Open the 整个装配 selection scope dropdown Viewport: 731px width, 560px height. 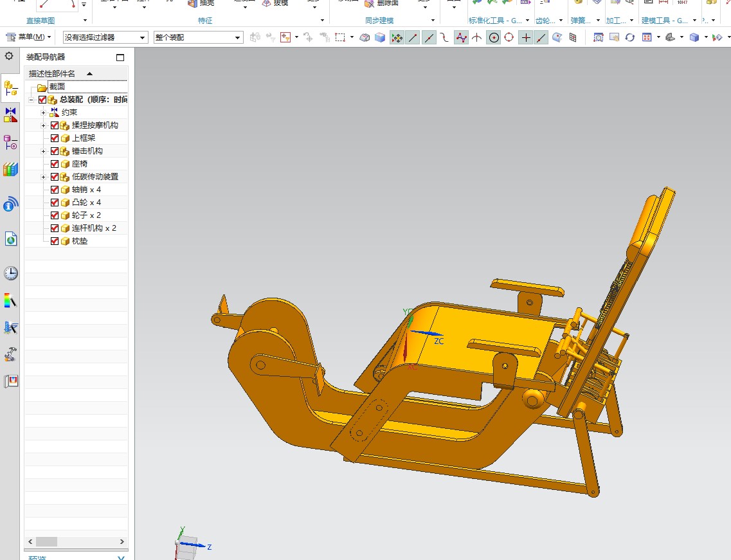[x=198, y=37]
